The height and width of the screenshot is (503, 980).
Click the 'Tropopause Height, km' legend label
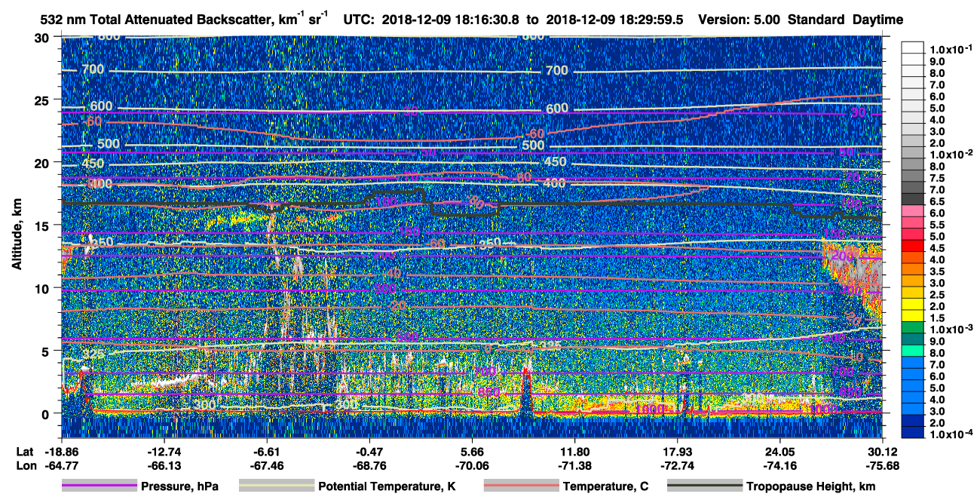tap(810, 487)
